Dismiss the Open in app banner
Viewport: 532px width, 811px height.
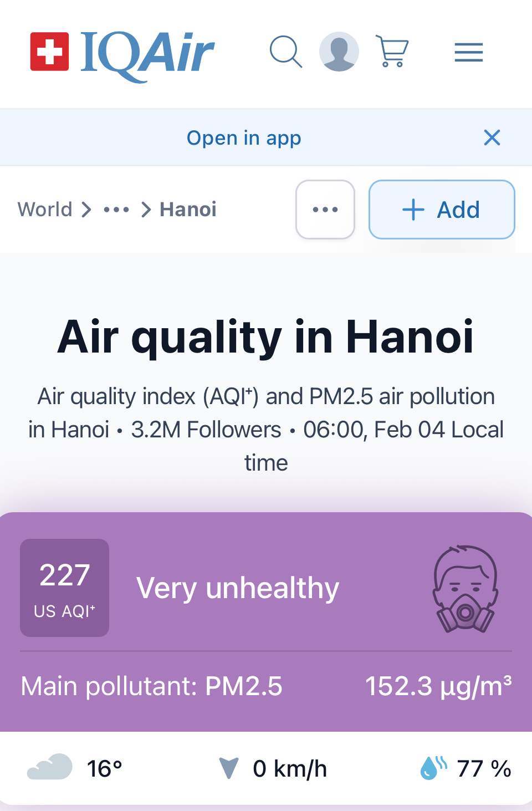(492, 137)
